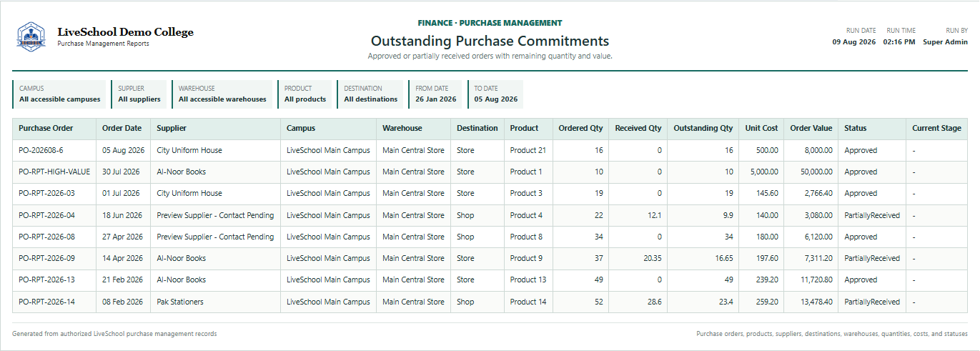The height and width of the screenshot is (351, 980).
Task: Select the Warehouse filter box
Action: [x=222, y=94]
